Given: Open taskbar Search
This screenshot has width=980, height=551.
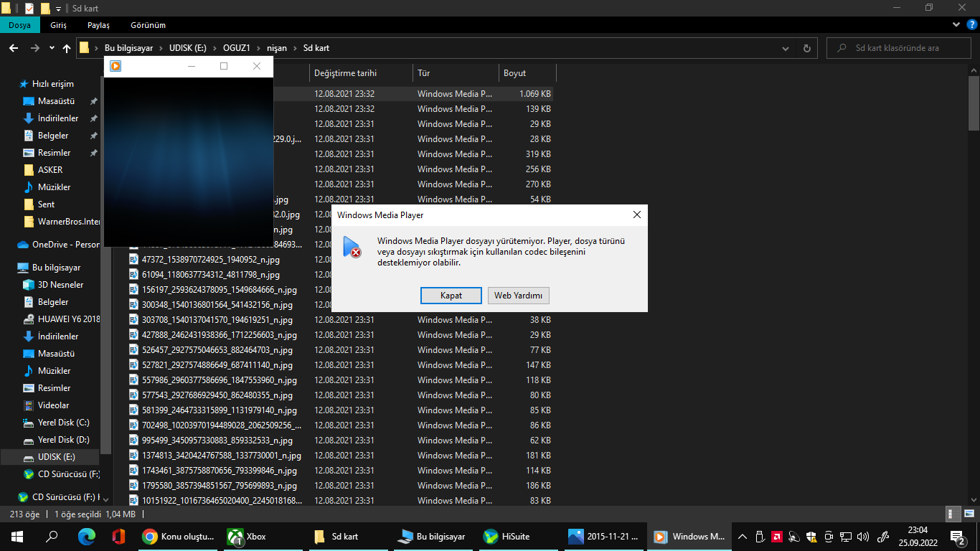Looking at the screenshot, I should (x=52, y=537).
